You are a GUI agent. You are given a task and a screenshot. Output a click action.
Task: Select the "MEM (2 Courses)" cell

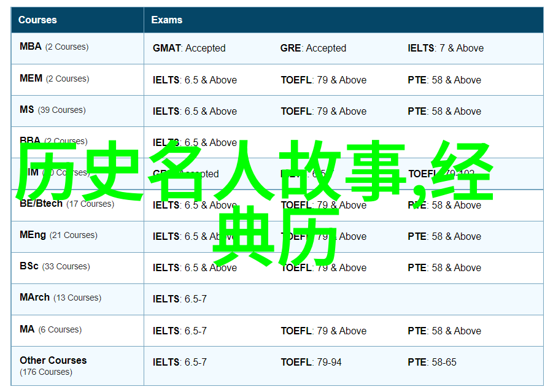77,80
